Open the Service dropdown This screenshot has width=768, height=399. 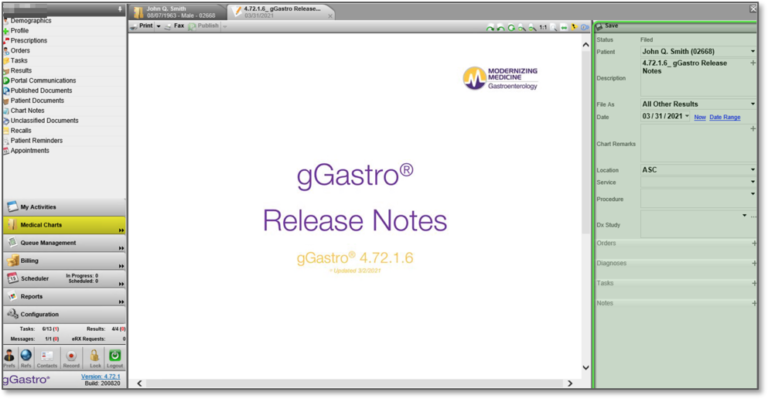(x=753, y=182)
